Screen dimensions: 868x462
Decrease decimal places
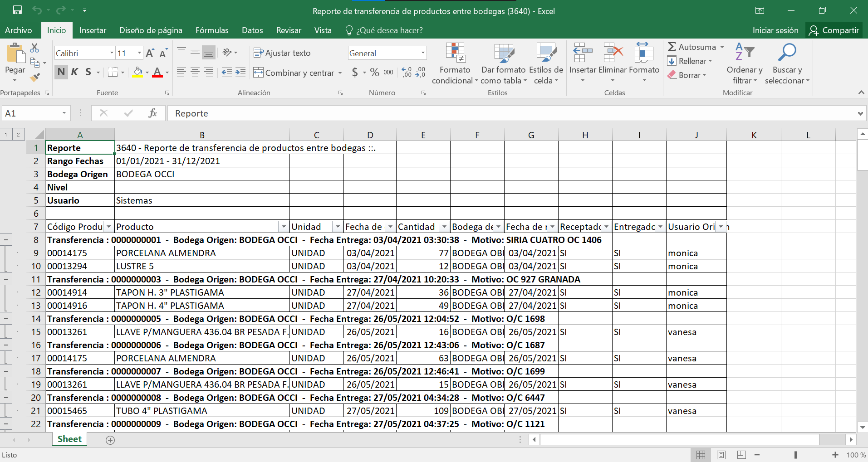pos(421,72)
